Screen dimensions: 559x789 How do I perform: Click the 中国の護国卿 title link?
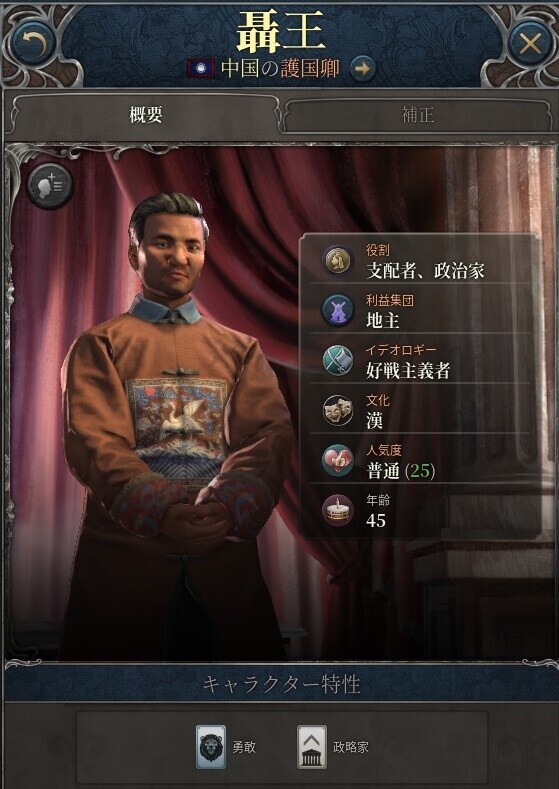click(x=280, y=68)
